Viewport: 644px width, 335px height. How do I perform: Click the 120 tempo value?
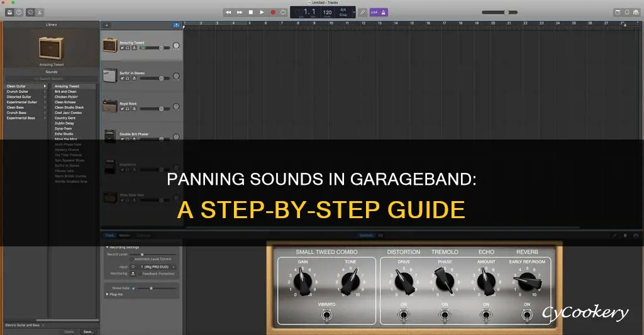tap(327, 13)
